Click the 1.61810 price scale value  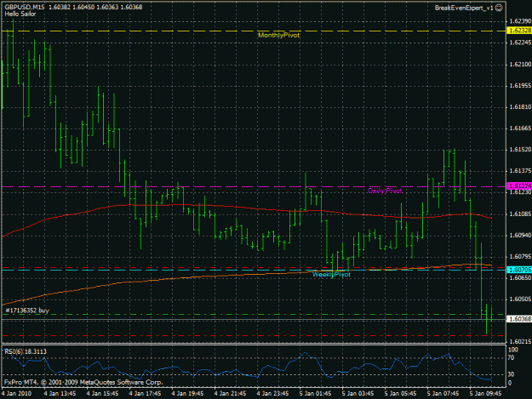tap(520, 107)
